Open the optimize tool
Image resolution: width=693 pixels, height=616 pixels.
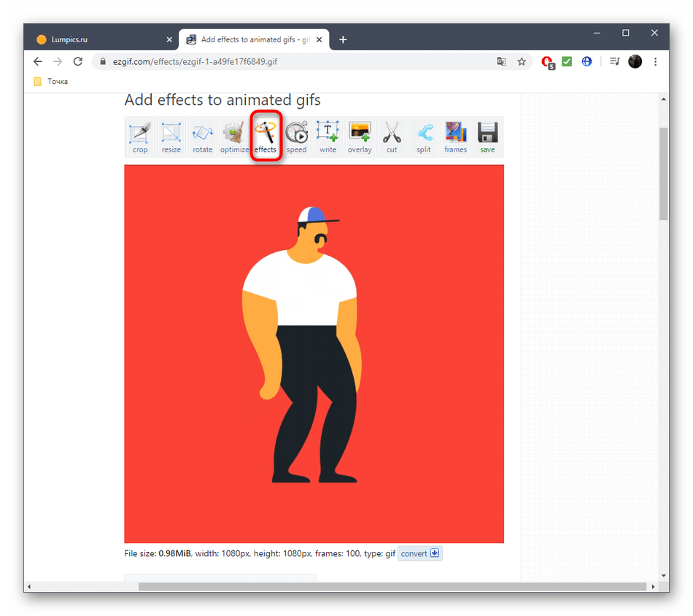[x=234, y=137]
